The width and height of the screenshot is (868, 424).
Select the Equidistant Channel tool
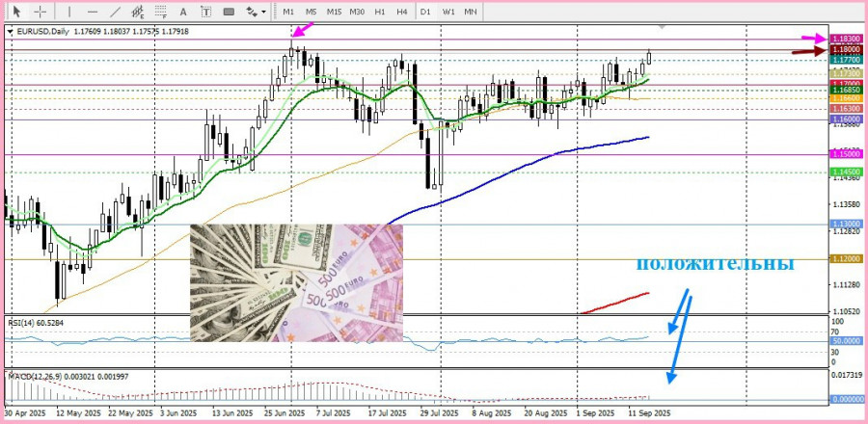pos(138,11)
